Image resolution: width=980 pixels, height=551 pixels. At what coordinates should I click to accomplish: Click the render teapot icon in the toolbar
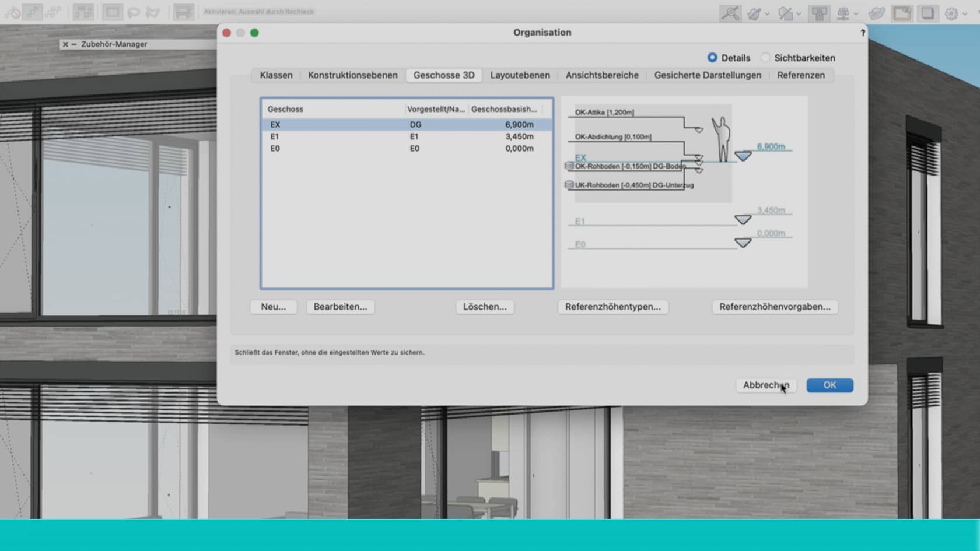[877, 13]
